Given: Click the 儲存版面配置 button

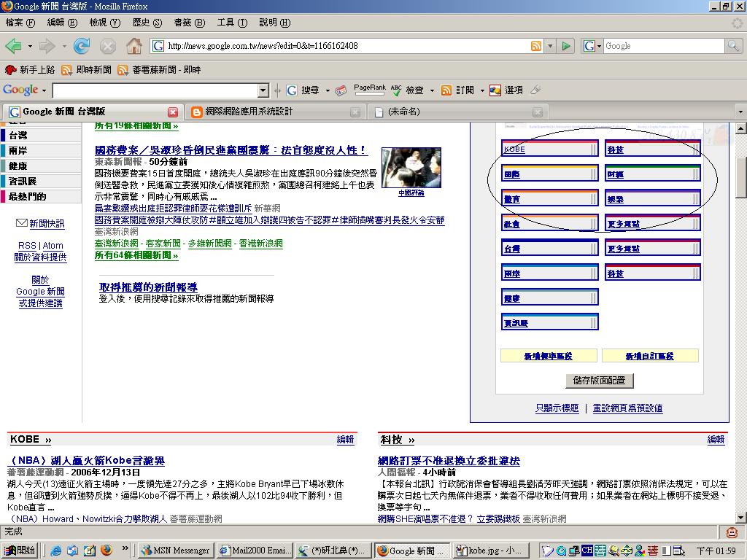Looking at the screenshot, I should pyautogui.click(x=600, y=381).
